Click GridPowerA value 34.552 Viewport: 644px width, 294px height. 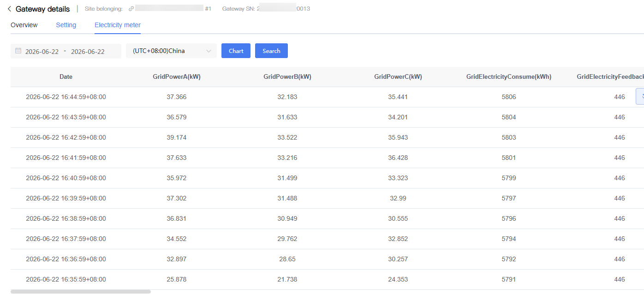(177, 239)
